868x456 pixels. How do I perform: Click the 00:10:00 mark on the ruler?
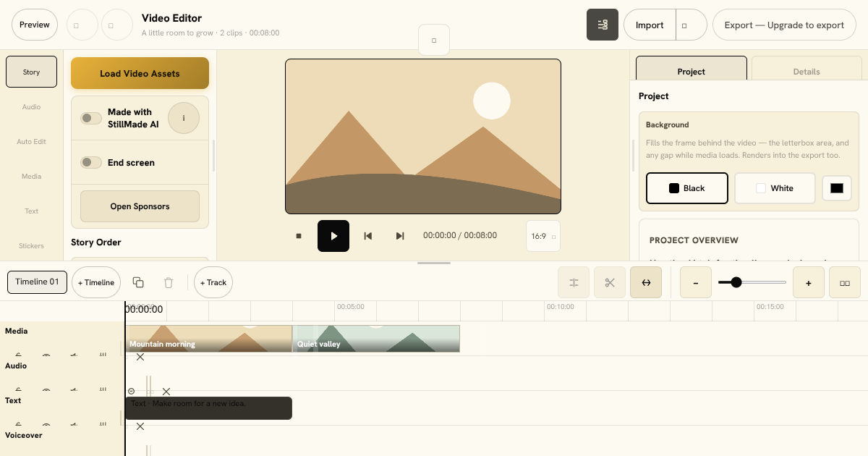click(x=560, y=307)
